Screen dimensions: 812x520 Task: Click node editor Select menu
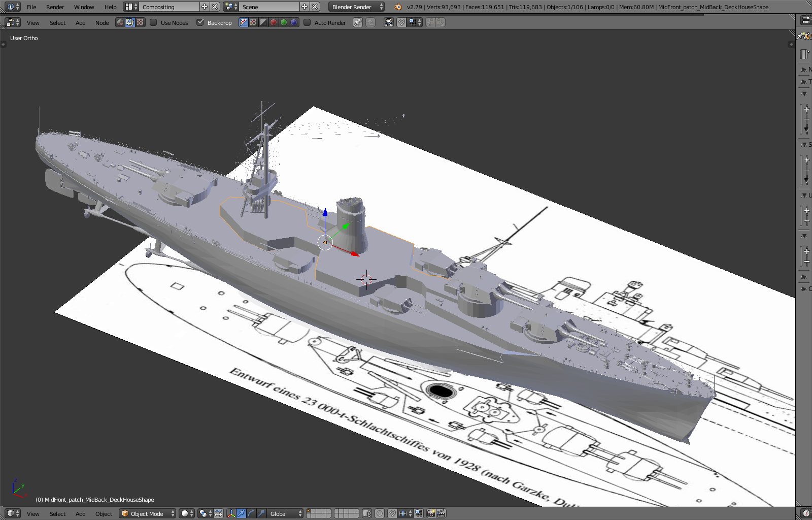(57, 23)
